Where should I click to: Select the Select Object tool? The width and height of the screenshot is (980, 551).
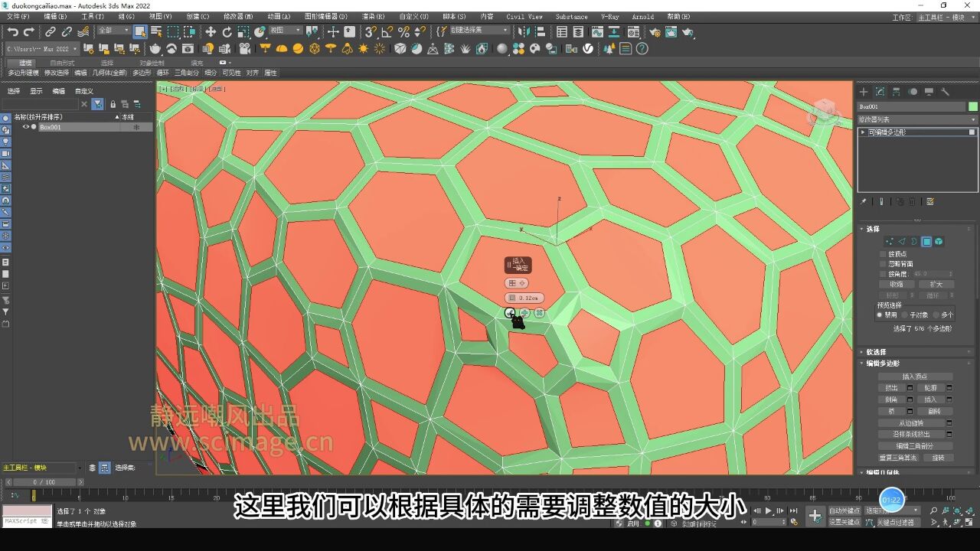point(139,31)
